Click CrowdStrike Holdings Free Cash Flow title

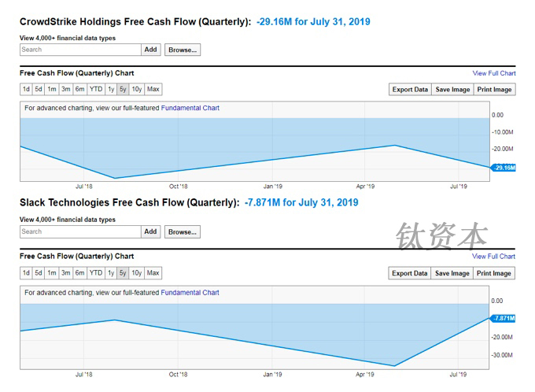[x=135, y=22]
